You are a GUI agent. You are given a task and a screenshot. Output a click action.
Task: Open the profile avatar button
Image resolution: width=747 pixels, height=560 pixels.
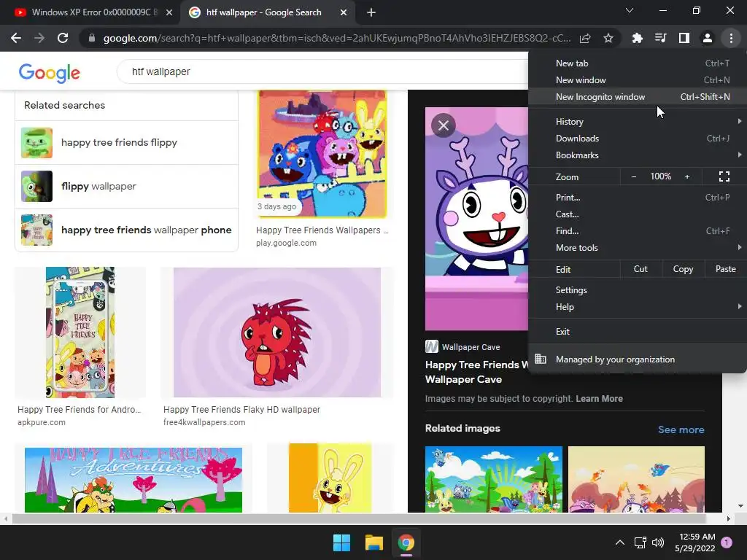click(708, 38)
